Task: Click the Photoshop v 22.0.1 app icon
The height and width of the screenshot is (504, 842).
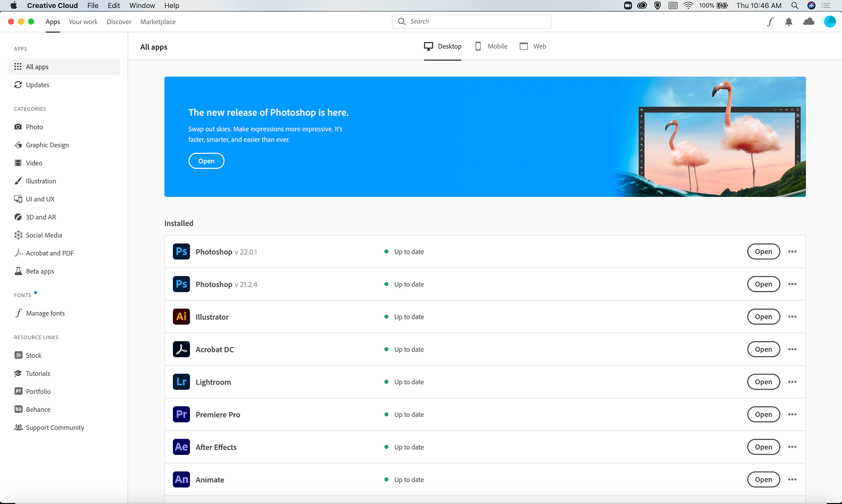Action: (181, 252)
